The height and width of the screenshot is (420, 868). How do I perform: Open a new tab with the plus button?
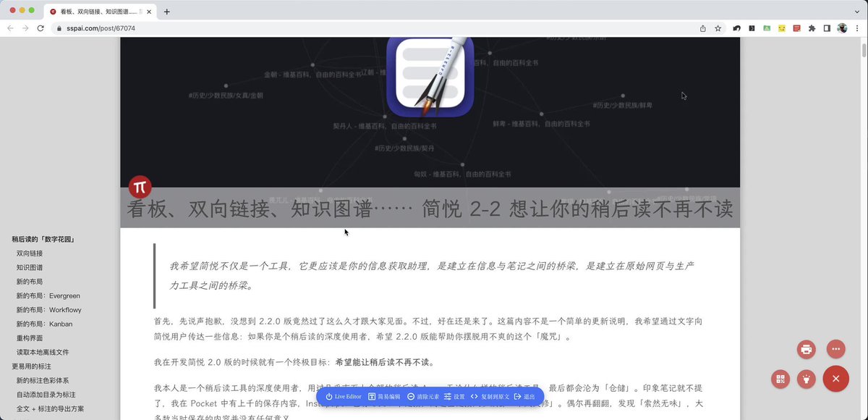167,12
